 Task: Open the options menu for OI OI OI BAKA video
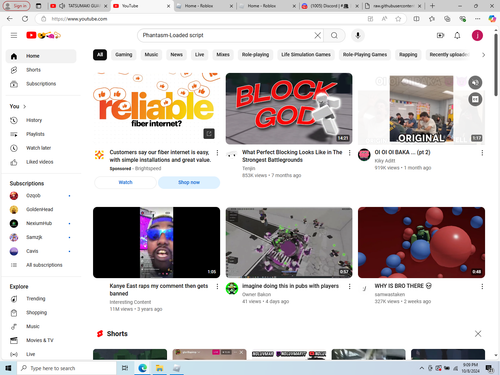(482, 153)
